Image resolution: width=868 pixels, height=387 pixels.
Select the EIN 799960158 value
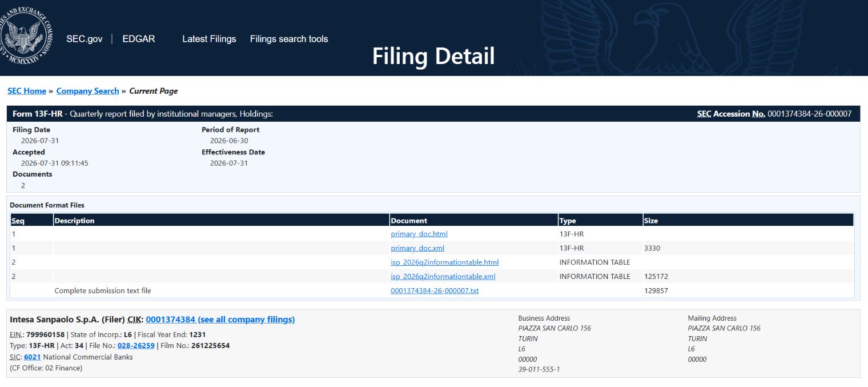[x=46, y=334]
